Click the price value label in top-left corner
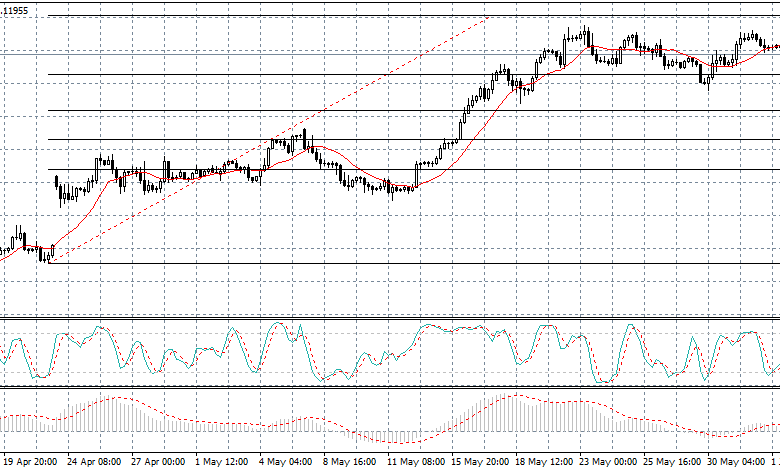This screenshot has width=780, height=473. coord(15,12)
